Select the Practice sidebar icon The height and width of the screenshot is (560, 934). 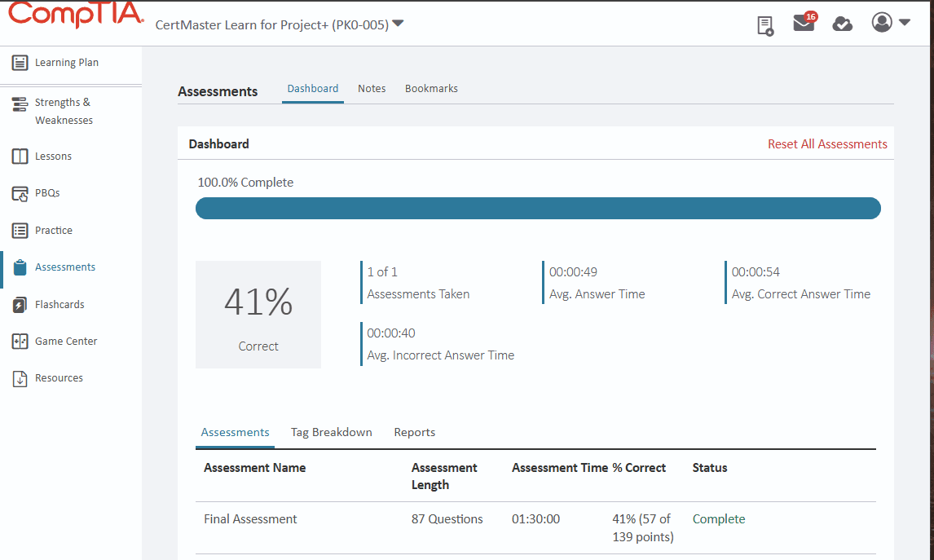(x=18, y=230)
